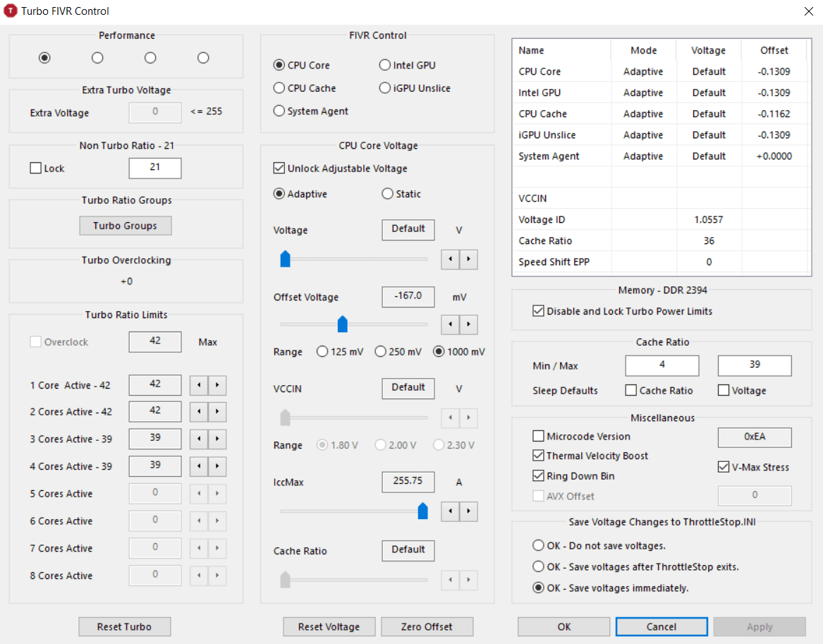Click the Zero Offset button
823x644 pixels.
click(x=427, y=626)
